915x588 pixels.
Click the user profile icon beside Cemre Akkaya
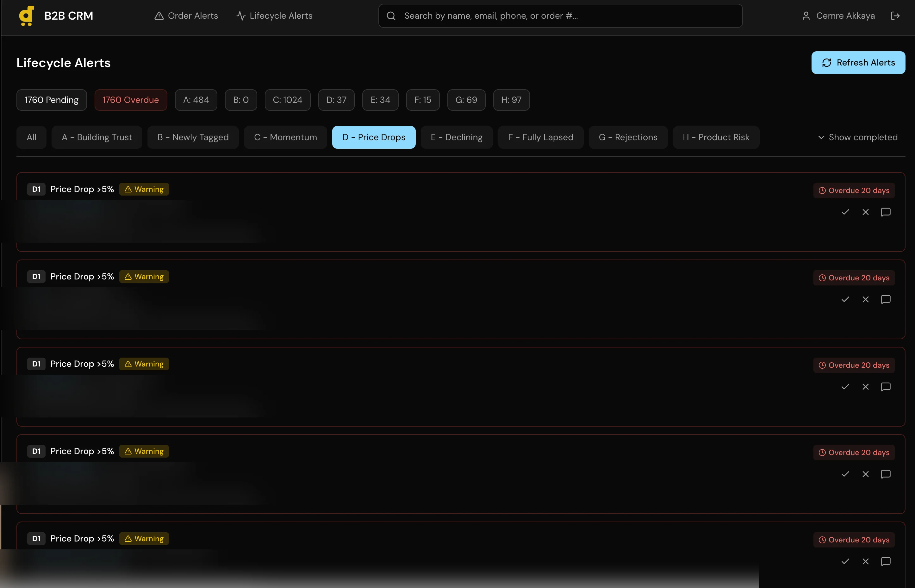(806, 16)
